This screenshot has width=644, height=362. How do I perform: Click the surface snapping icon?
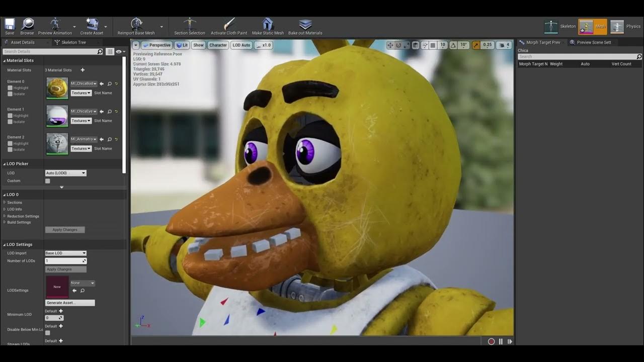coord(425,45)
